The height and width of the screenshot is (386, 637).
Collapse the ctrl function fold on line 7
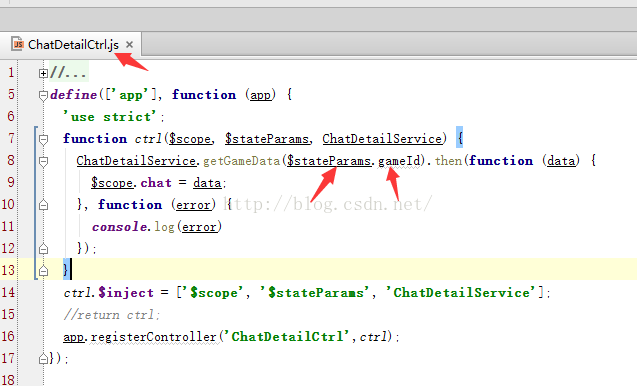tap(43, 139)
